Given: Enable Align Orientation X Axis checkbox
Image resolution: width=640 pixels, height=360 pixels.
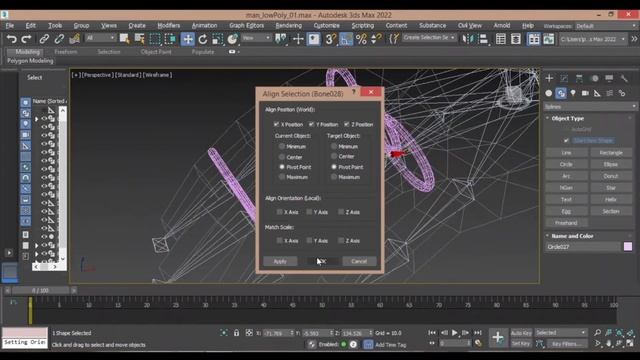Looking at the screenshot, I should pos(280,212).
